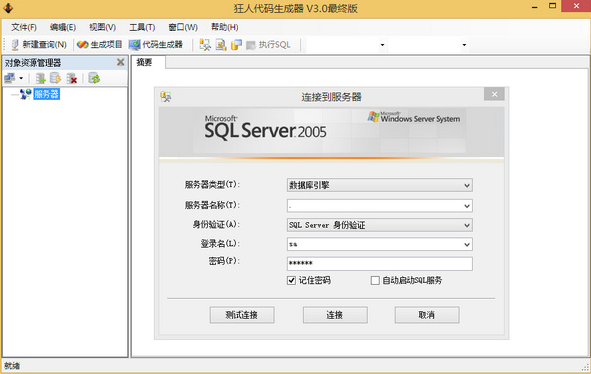Click the refresh icon in object explorer toolbar
The width and height of the screenshot is (591, 374).
[94, 78]
